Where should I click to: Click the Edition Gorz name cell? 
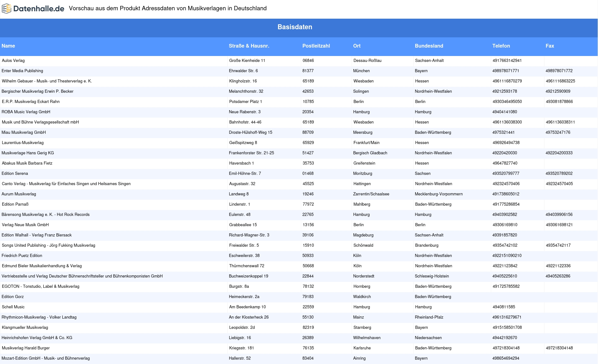tap(12, 297)
